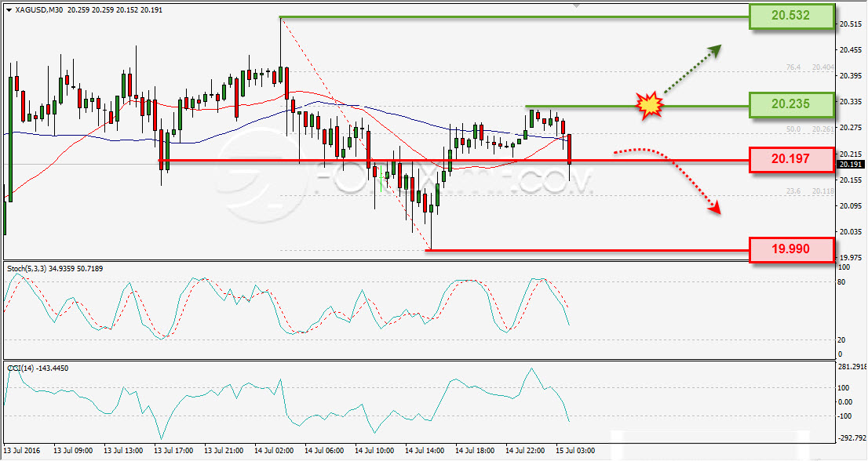Select the Fibonacci 76.4 level label 20.404
The image size is (868, 461).
[810, 67]
